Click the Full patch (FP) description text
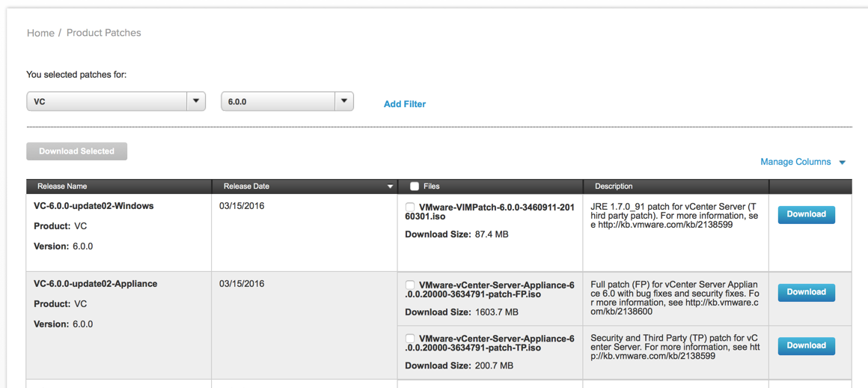868x388 pixels. click(674, 298)
